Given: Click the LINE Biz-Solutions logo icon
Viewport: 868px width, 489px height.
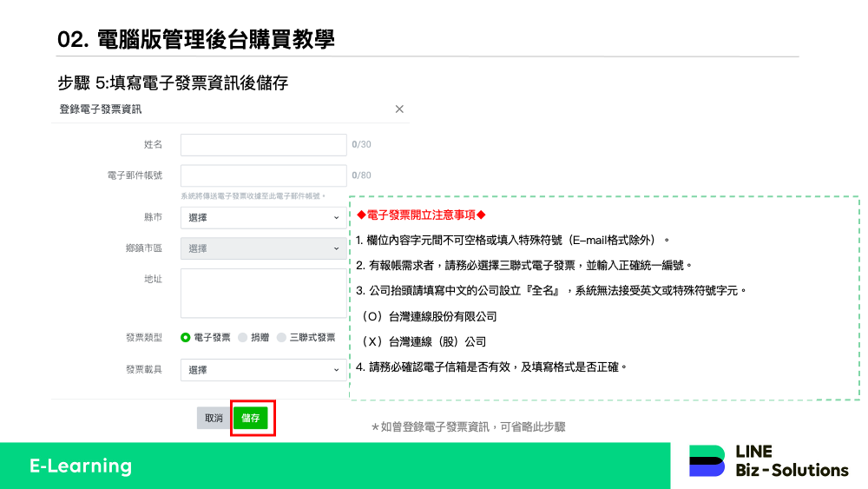Looking at the screenshot, I should [x=707, y=461].
